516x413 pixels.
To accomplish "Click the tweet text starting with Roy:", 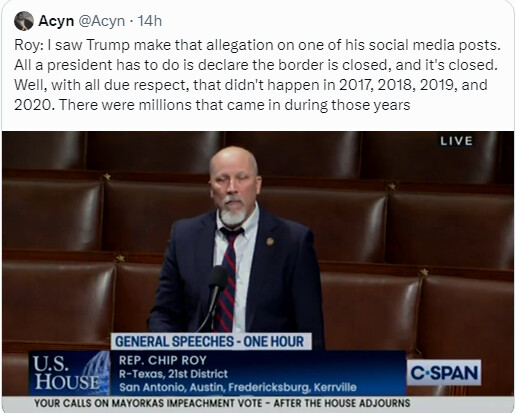I will click(x=257, y=75).
